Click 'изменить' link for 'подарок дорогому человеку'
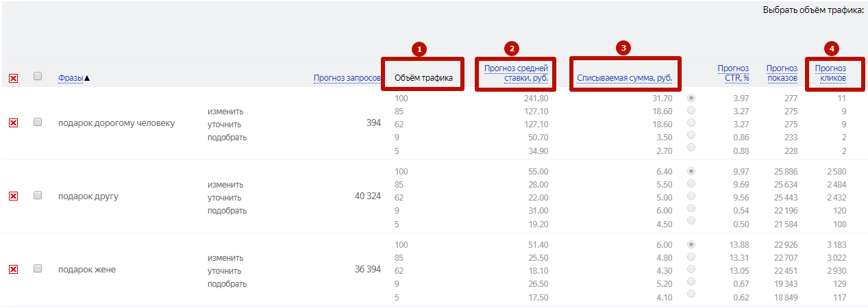 (225, 112)
